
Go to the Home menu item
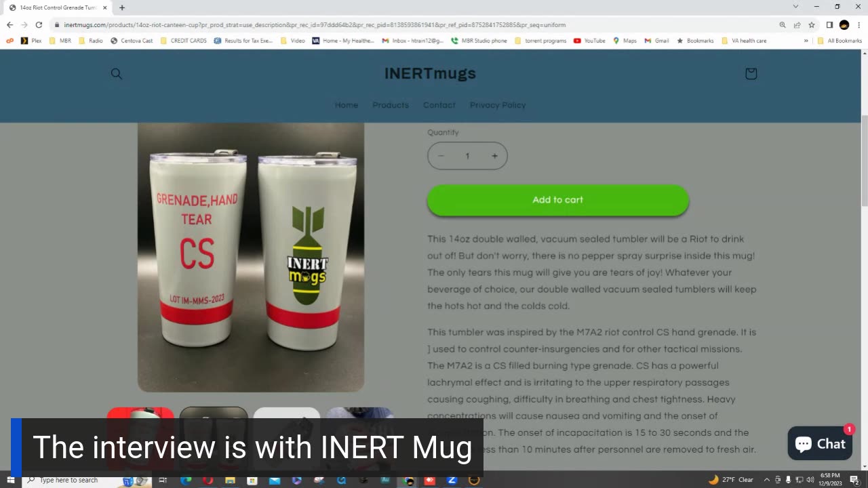[347, 105]
